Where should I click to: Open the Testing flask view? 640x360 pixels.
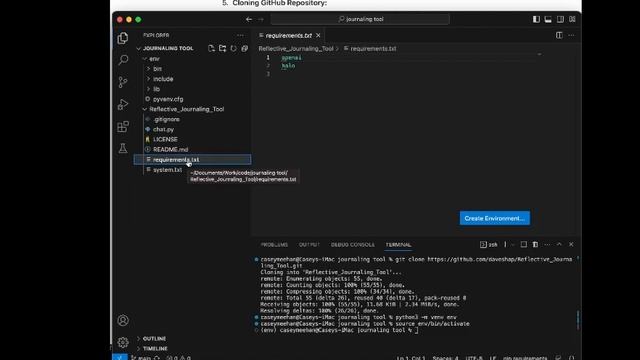[x=123, y=148]
